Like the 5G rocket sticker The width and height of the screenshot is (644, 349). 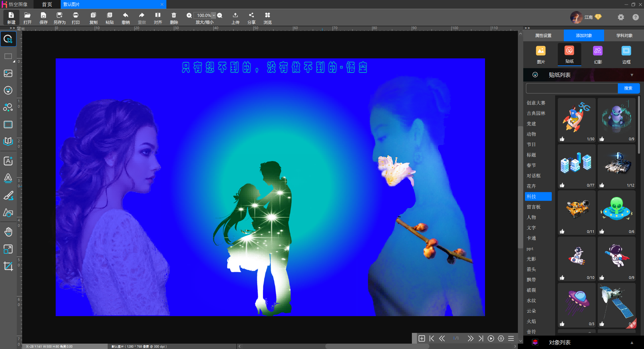[562, 139]
